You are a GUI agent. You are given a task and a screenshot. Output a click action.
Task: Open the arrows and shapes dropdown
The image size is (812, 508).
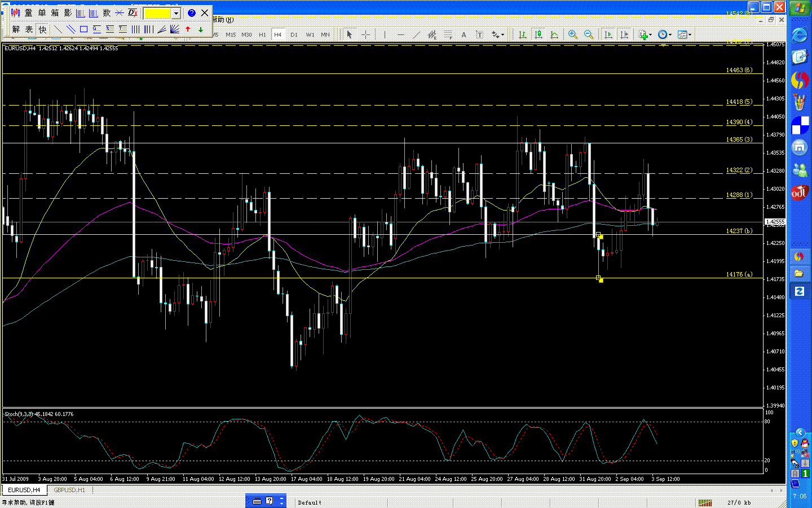[x=498, y=35]
